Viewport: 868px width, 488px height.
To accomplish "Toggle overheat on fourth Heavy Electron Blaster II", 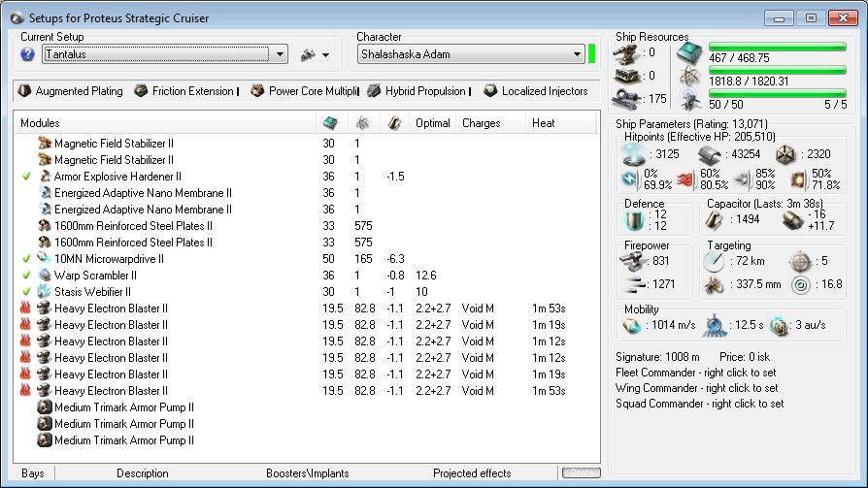I will click(25, 358).
